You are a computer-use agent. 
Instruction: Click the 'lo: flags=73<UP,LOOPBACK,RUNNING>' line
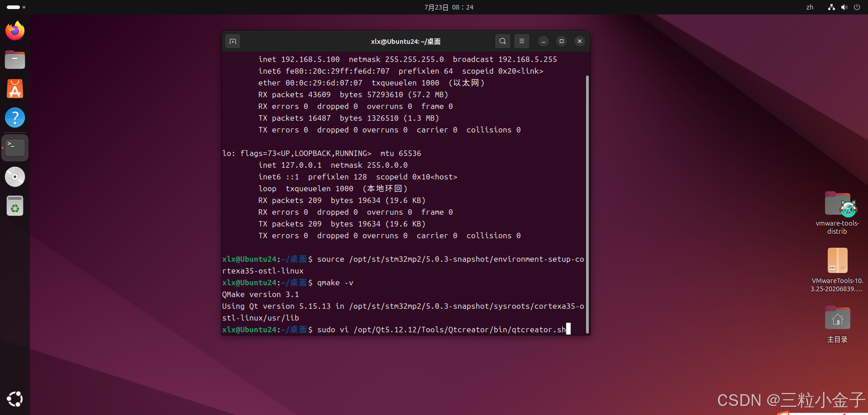[322, 153]
